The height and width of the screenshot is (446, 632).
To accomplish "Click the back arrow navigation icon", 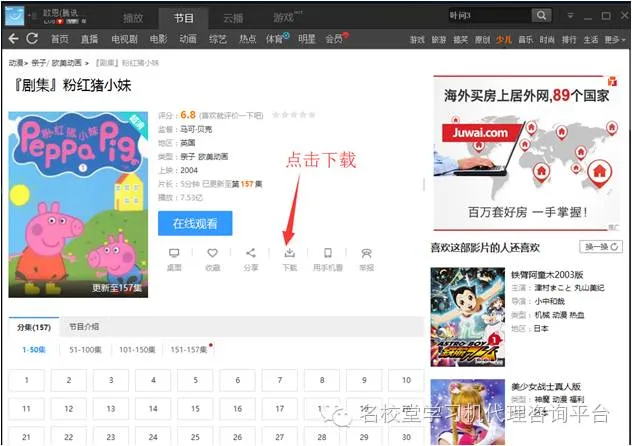I will tap(13, 39).
